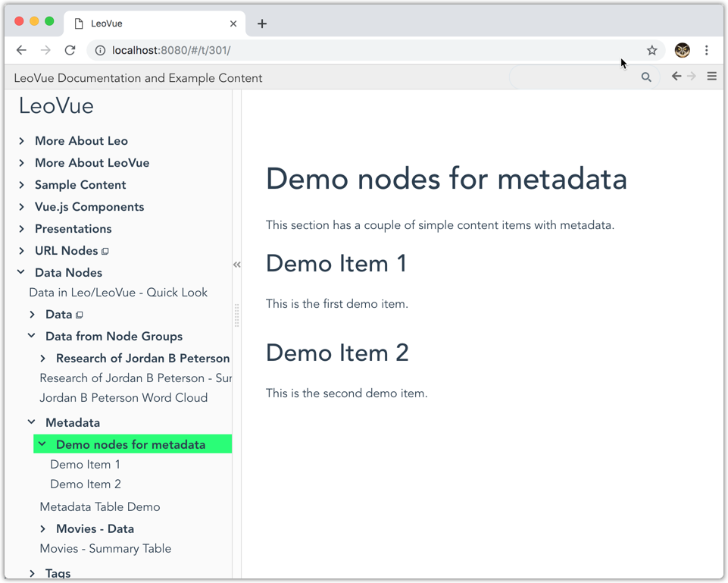Open a new browser tab

point(262,24)
